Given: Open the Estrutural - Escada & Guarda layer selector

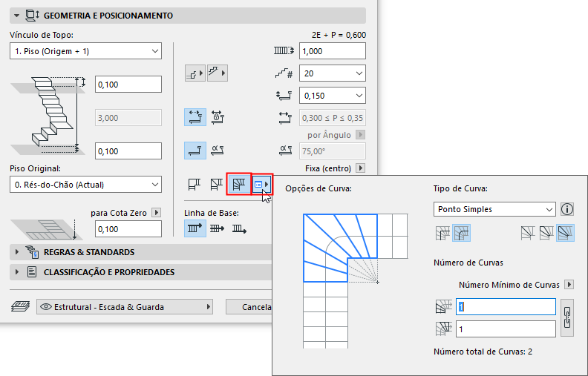Looking at the screenshot, I should [124, 306].
